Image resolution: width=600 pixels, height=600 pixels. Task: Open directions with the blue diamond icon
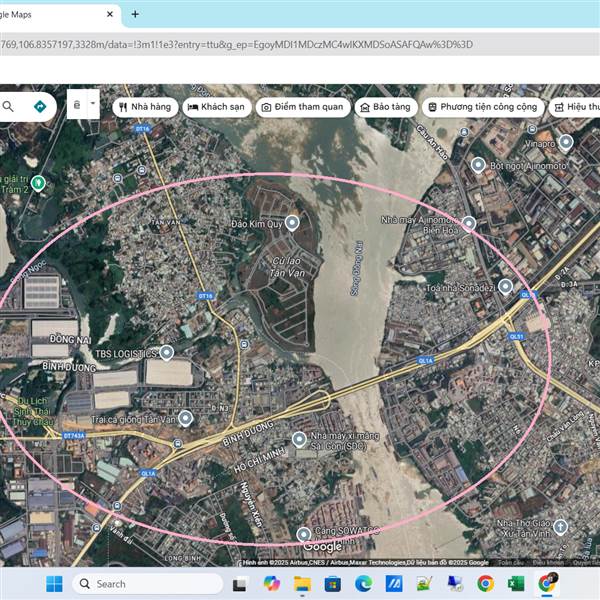[40, 106]
